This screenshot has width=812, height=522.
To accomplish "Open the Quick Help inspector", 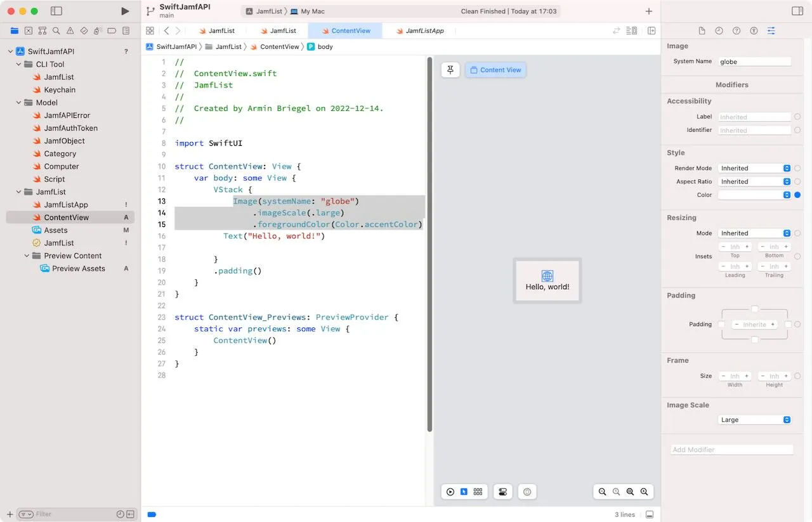I will 736,30.
